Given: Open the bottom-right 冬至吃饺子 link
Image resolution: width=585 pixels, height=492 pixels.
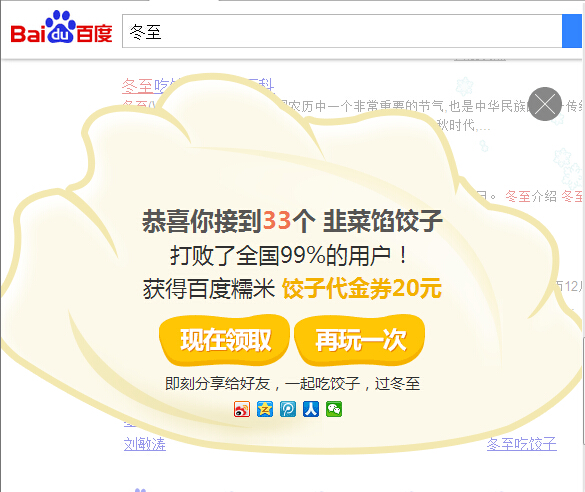Looking at the screenshot, I should (x=522, y=444).
